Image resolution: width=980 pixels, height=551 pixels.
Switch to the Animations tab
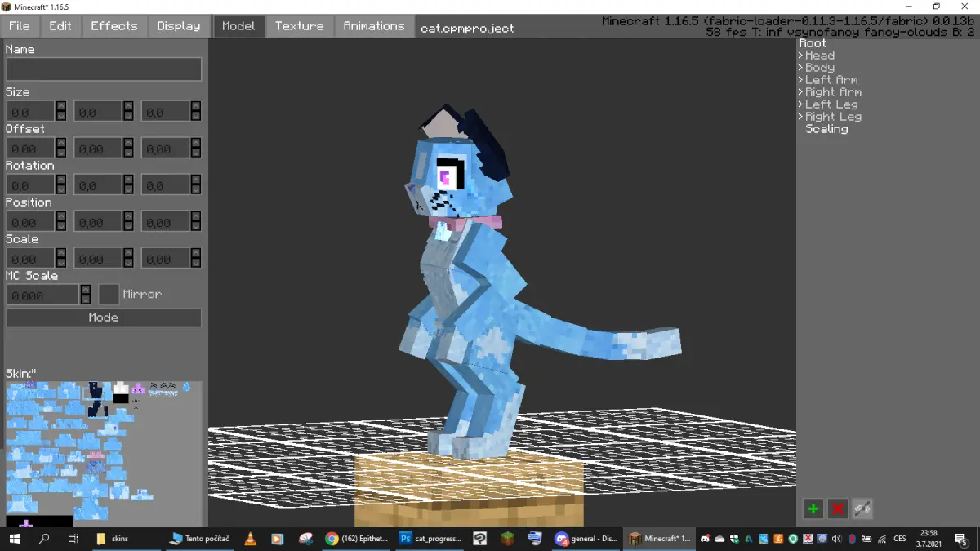tap(373, 26)
